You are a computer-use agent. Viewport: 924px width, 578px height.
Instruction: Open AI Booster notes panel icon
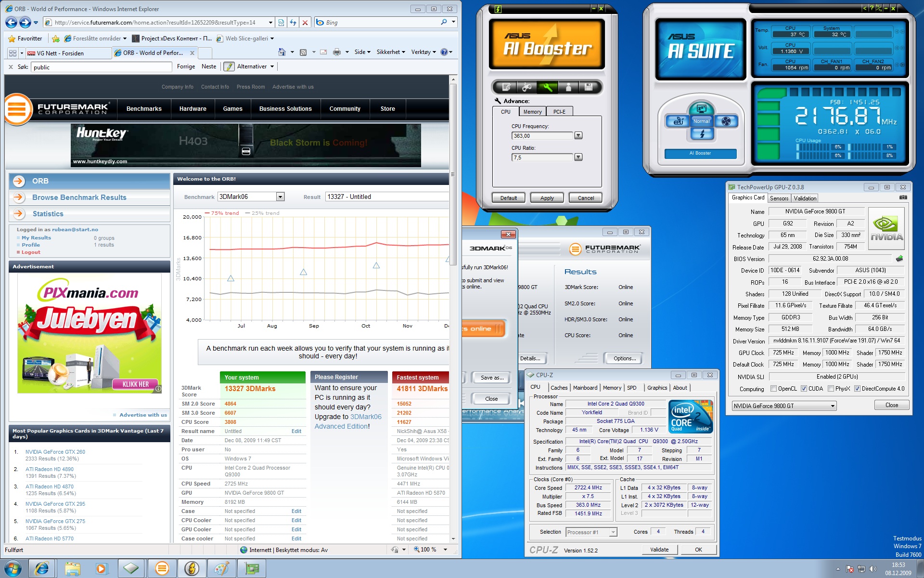click(506, 87)
